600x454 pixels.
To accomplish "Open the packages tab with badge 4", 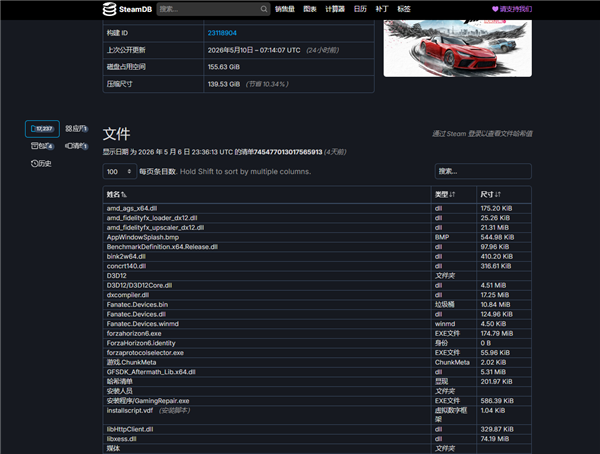I will click(x=42, y=146).
